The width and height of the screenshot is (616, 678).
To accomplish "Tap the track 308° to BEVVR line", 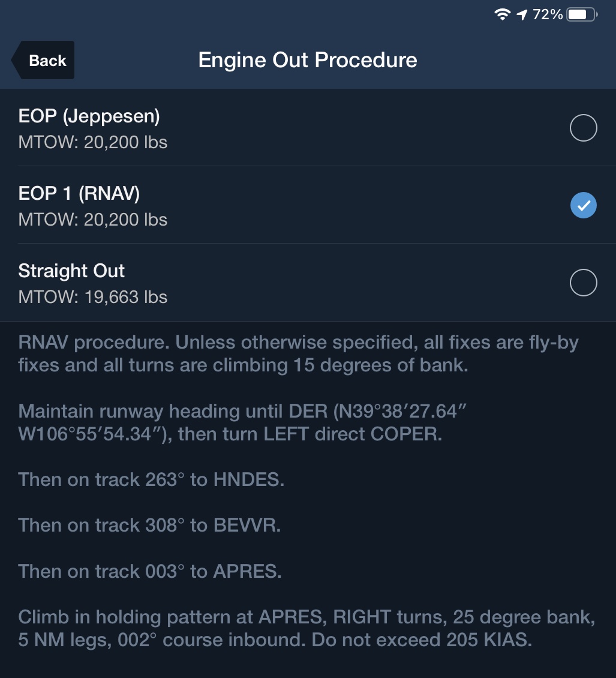I will point(149,526).
